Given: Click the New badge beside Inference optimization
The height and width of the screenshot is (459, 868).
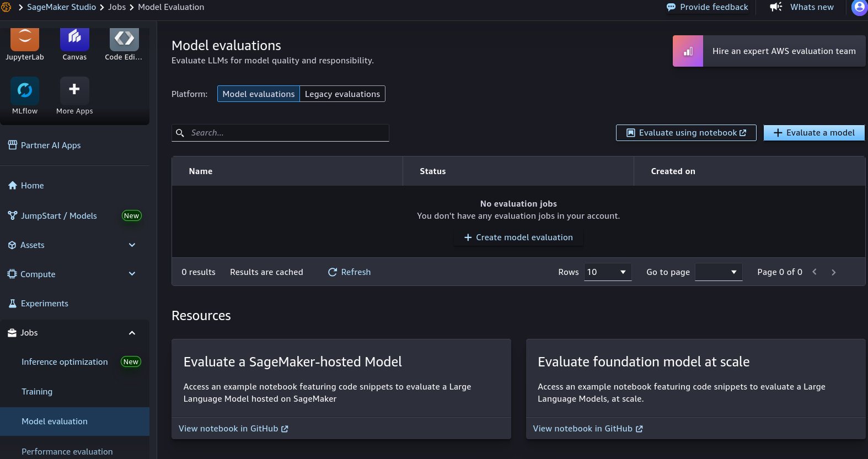Looking at the screenshot, I should point(131,362).
